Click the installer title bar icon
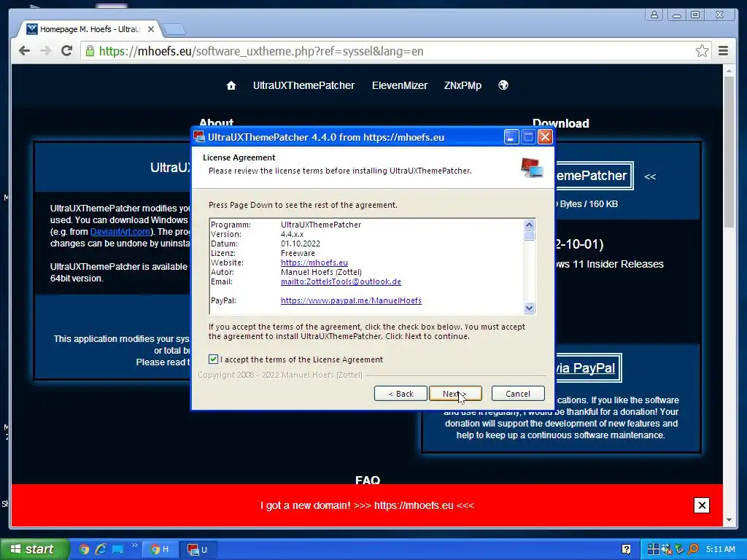 (200, 137)
